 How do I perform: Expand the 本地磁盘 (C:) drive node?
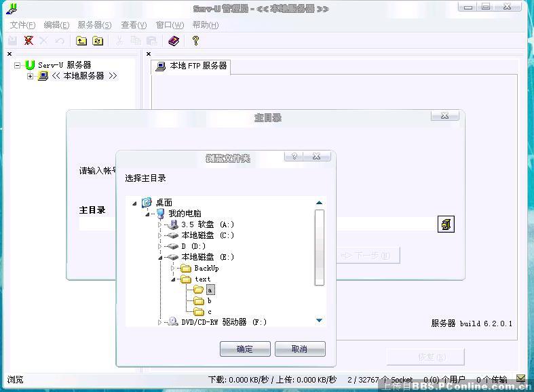coord(160,235)
